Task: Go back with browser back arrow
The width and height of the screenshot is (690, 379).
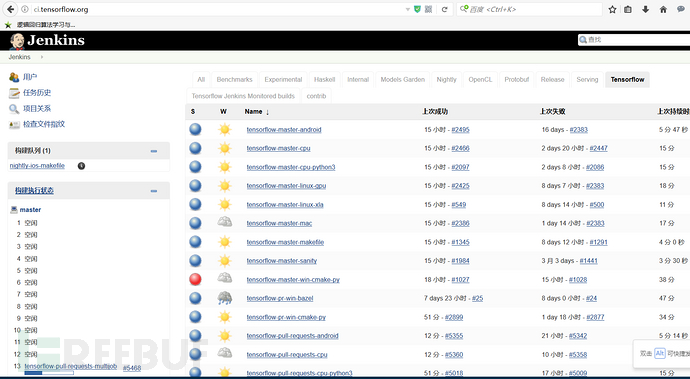Action: (x=11, y=9)
